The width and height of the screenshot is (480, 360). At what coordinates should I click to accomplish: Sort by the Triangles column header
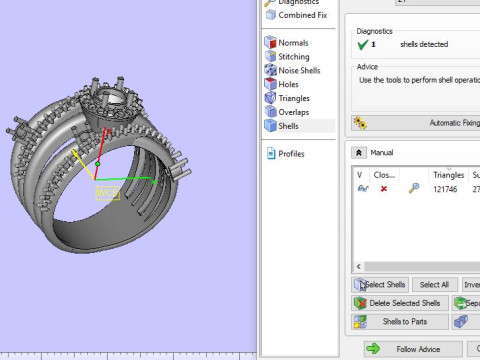click(448, 175)
